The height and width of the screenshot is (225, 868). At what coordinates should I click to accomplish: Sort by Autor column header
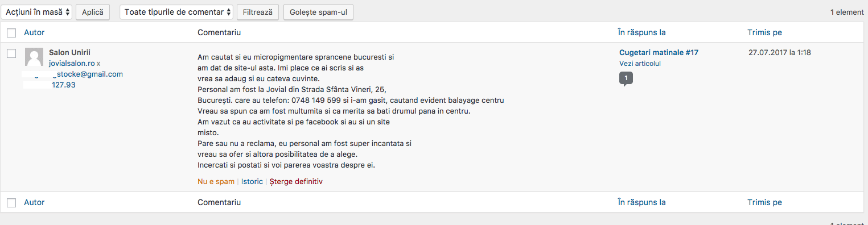34,32
